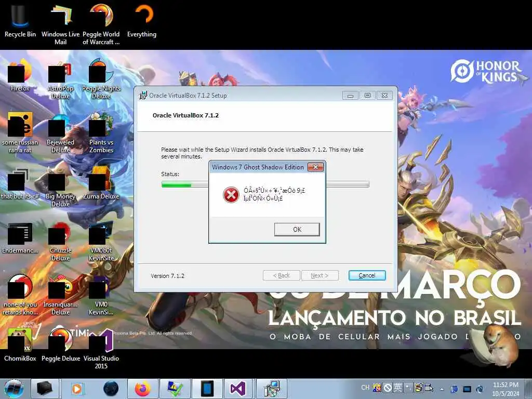Screen dimensions: 532x399
Task: Click the 英 input mode tray icon
Action: [x=398, y=388]
